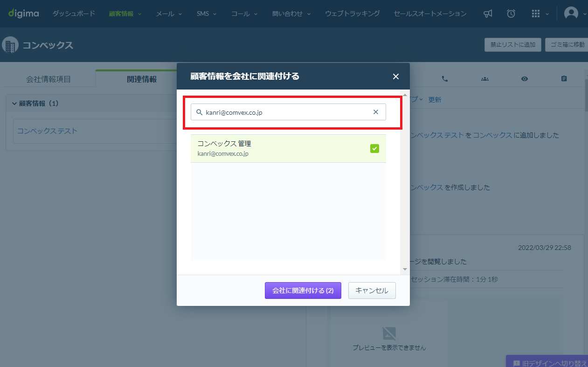Open the SMS dropdown menu

207,14
